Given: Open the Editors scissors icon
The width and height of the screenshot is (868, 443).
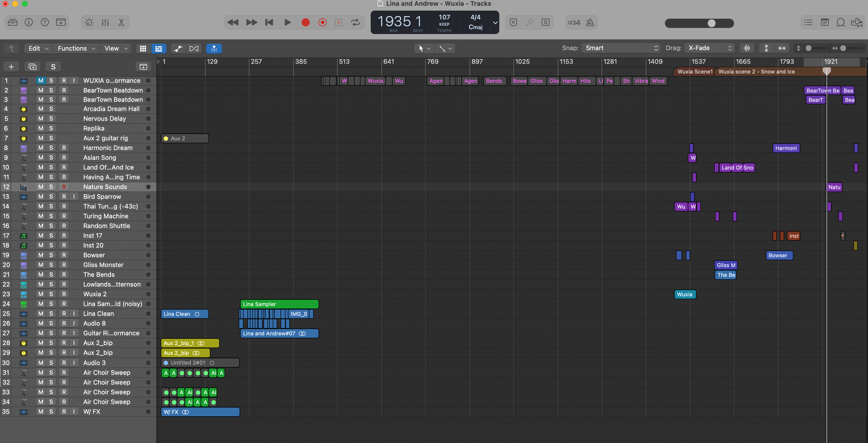Looking at the screenshot, I should coord(121,22).
